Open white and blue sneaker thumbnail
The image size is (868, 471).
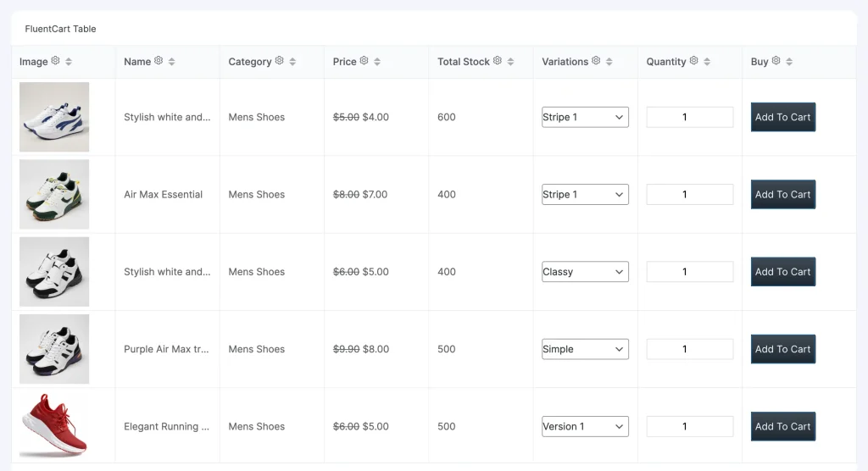pos(54,117)
